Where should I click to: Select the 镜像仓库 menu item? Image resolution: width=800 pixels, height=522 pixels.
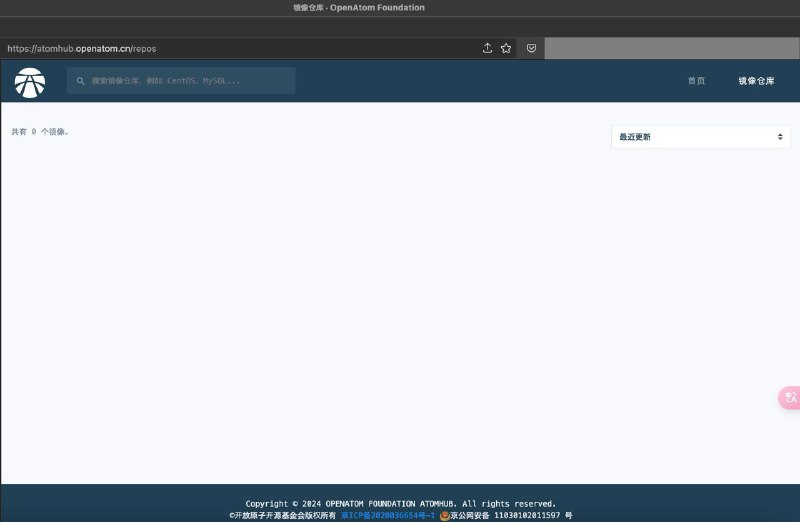click(x=756, y=81)
